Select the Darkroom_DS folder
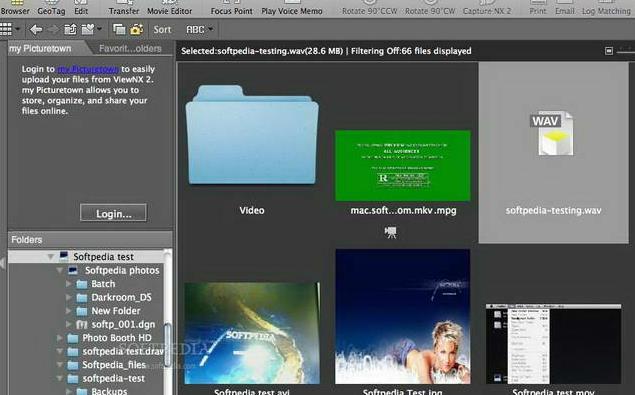The image size is (635, 395). tap(121, 297)
